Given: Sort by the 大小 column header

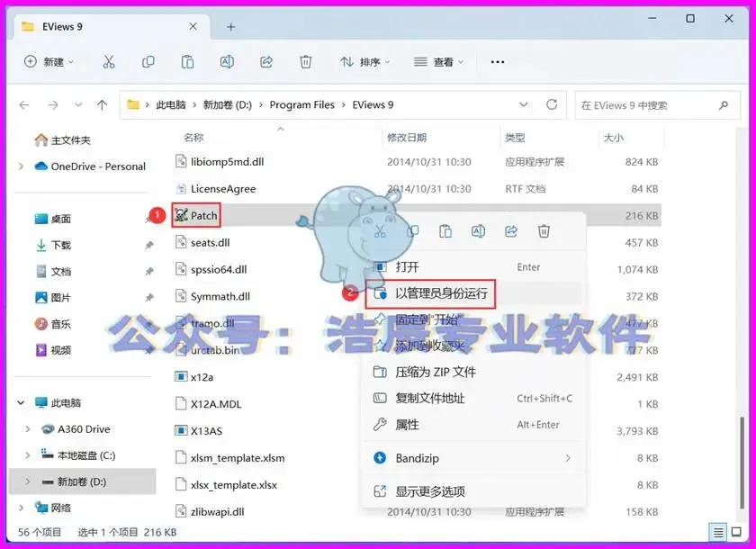Looking at the screenshot, I should 613,138.
